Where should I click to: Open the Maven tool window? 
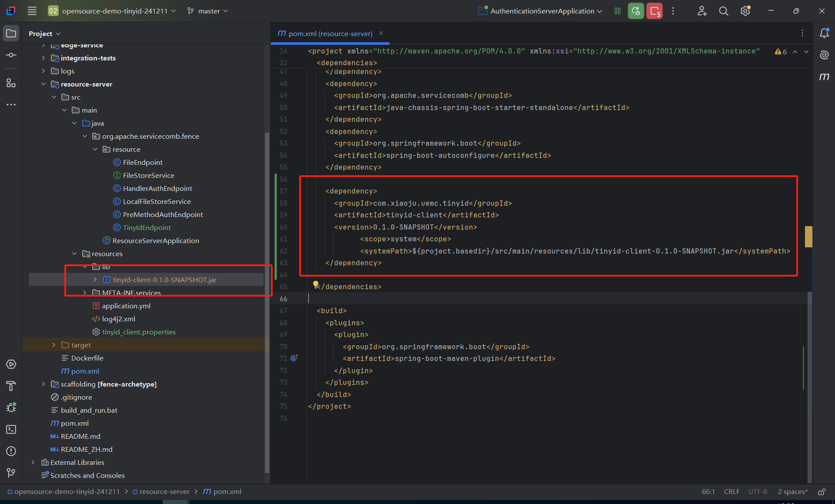pyautogui.click(x=824, y=77)
